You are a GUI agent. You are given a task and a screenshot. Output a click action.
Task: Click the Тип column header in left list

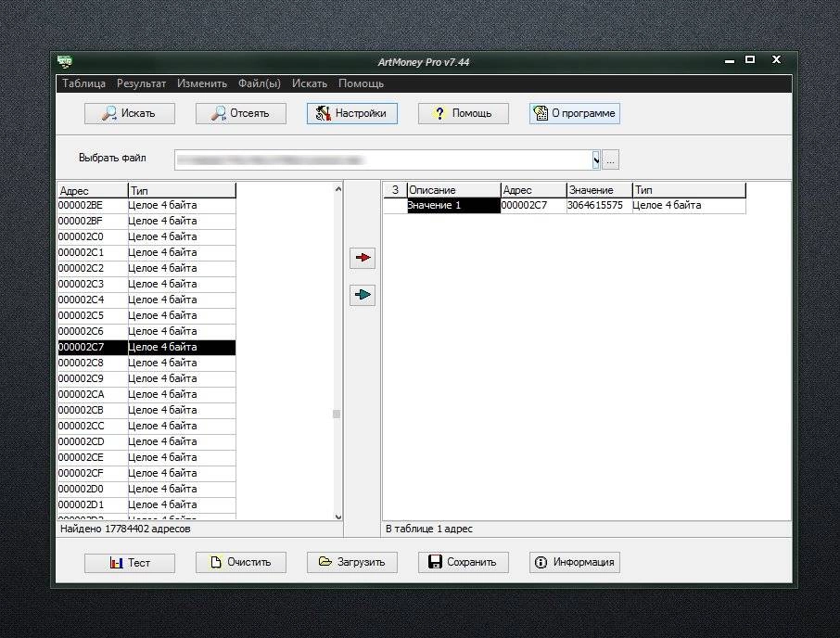click(182, 191)
